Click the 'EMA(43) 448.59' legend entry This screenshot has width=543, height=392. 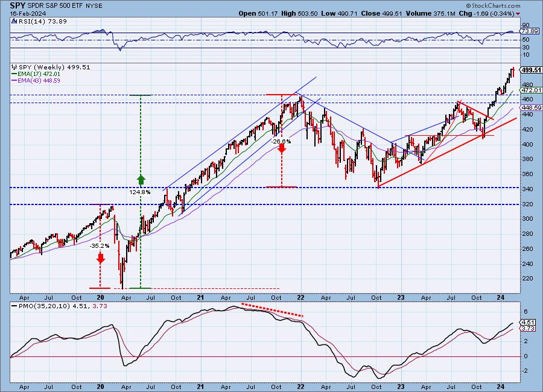pos(39,80)
